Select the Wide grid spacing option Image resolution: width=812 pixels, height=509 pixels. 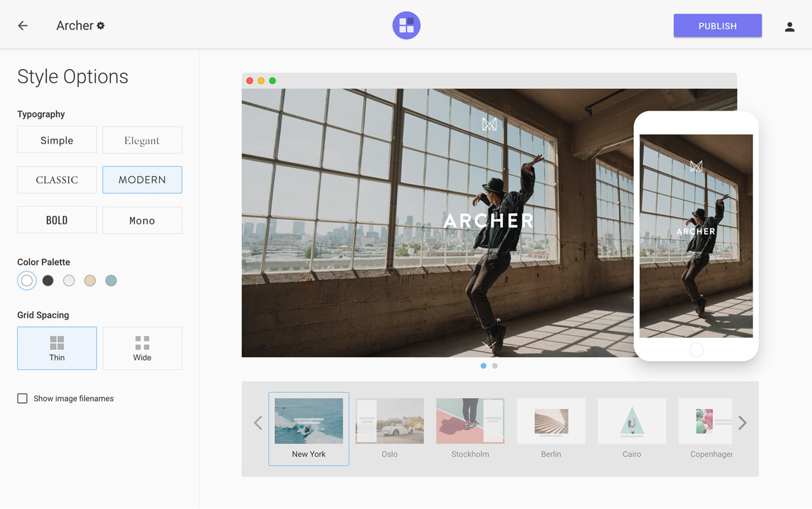[x=142, y=348]
